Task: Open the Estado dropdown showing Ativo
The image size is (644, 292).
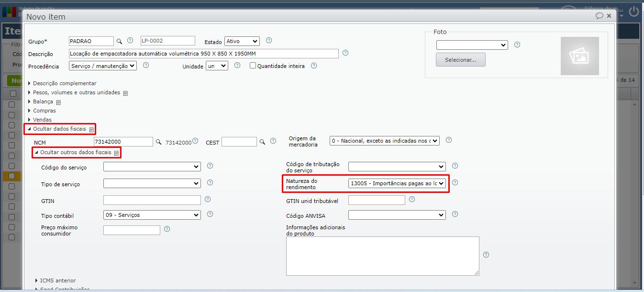Action: point(242,41)
